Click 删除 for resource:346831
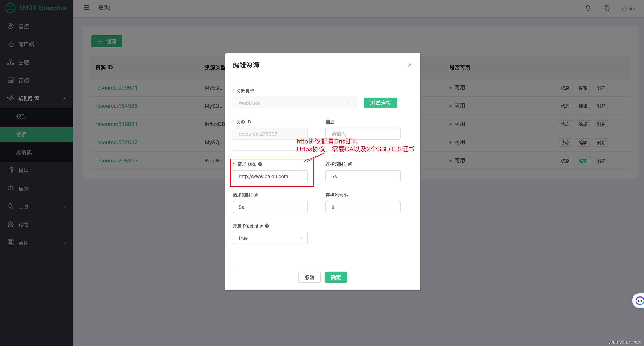Viewport: 644px width, 346px height. (601, 124)
